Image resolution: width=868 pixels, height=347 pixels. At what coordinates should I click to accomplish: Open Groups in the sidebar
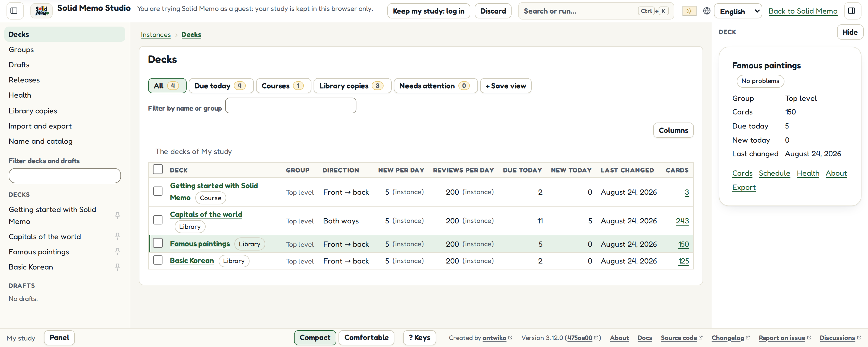(65, 50)
